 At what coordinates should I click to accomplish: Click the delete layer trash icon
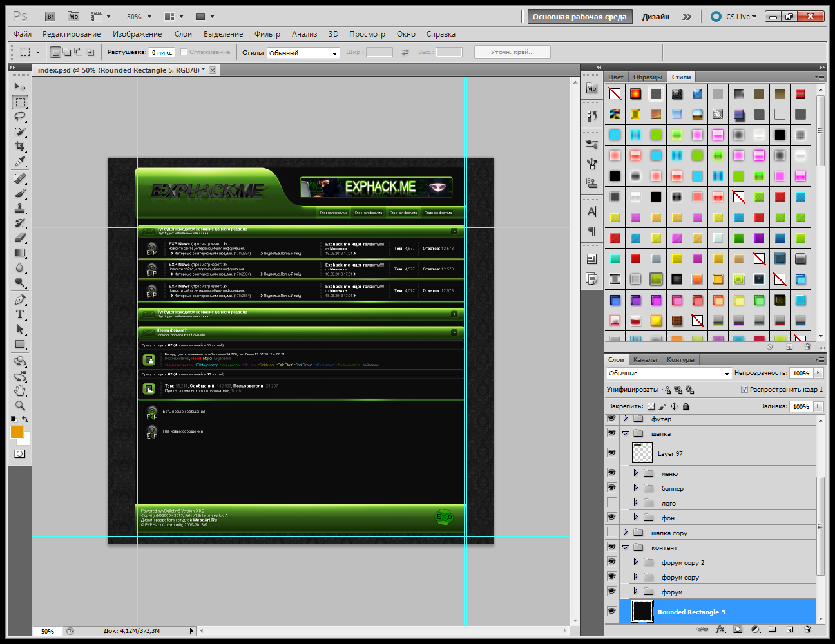click(807, 629)
